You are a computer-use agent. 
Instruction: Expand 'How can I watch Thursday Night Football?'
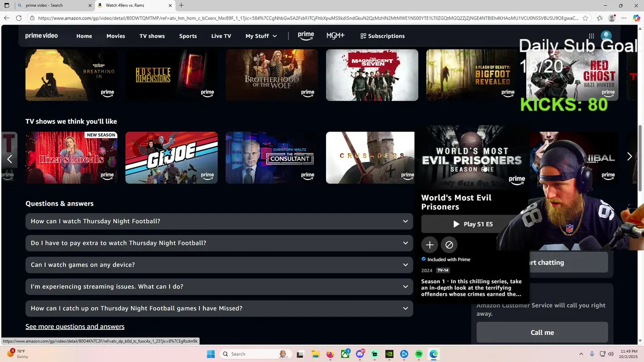[x=219, y=221]
